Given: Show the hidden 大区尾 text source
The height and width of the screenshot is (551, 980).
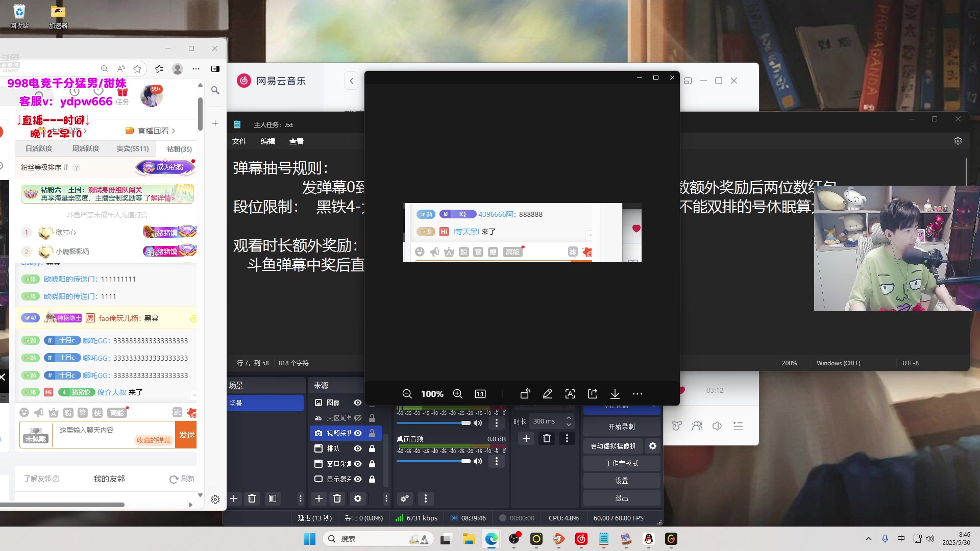Looking at the screenshot, I should point(358,418).
